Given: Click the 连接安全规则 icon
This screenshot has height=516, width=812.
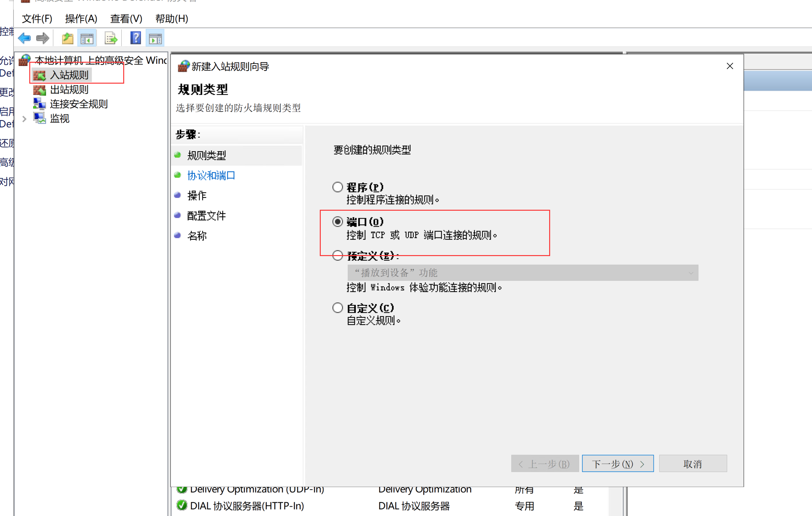Looking at the screenshot, I should click(x=40, y=104).
